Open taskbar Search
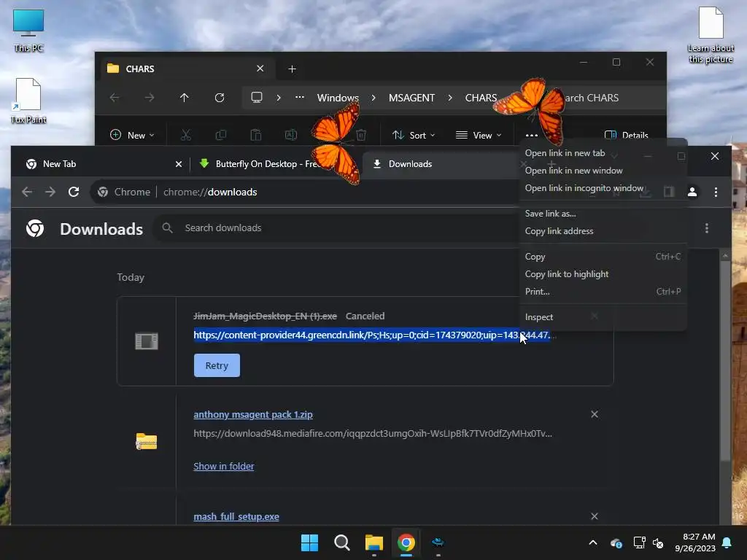Viewport: 747px width, 560px height. click(x=342, y=542)
